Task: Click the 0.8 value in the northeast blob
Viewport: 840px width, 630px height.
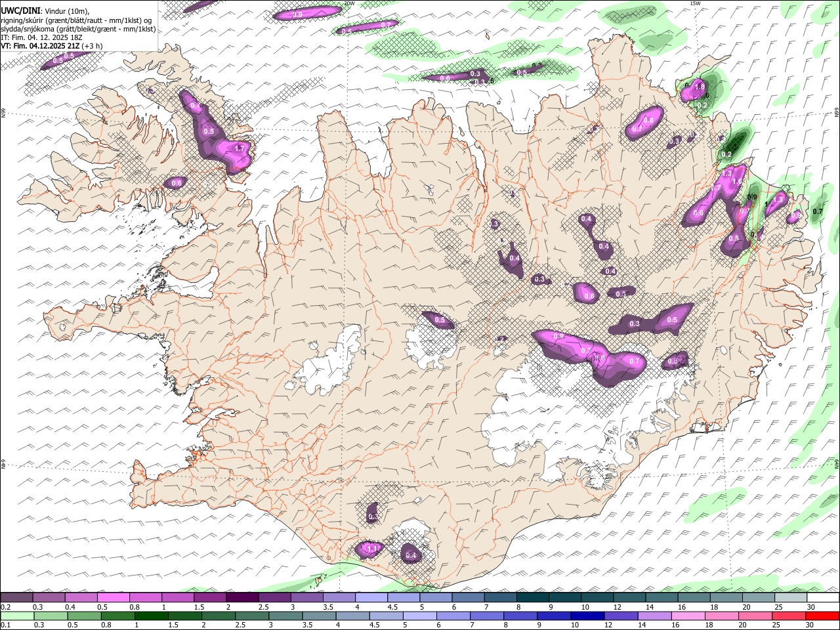Action: 648,120
